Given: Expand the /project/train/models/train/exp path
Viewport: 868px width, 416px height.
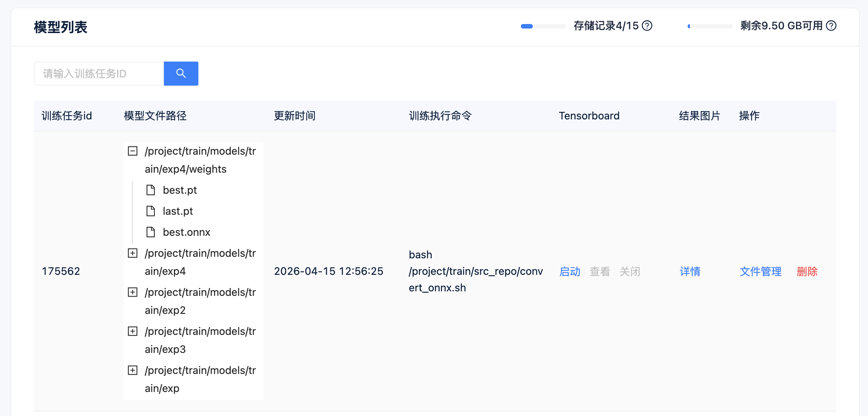Looking at the screenshot, I should pos(132,370).
